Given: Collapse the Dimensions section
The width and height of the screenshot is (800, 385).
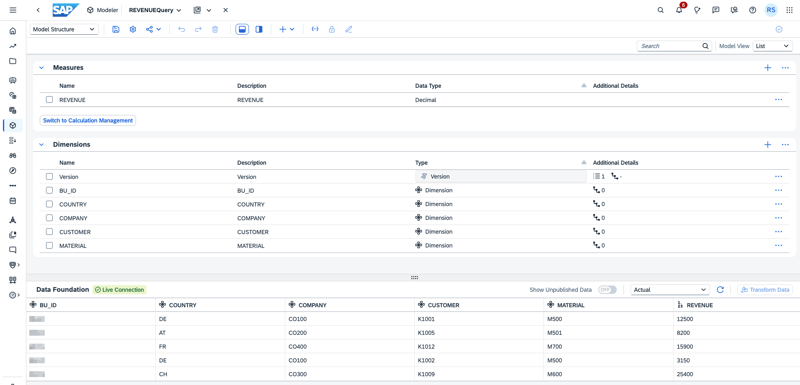Looking at the screenshot, I should 42,145.
